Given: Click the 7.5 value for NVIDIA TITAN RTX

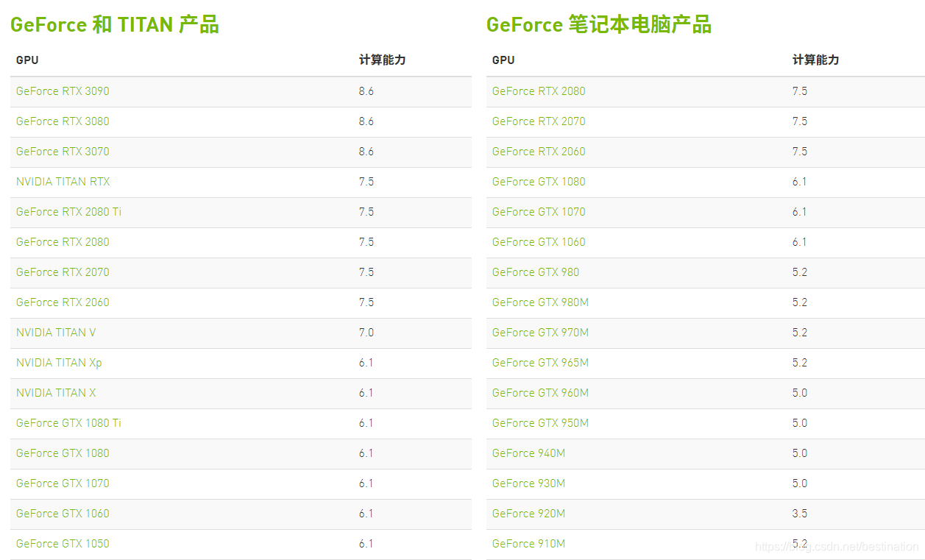Looking at the screenshot, I should (366, 182).
